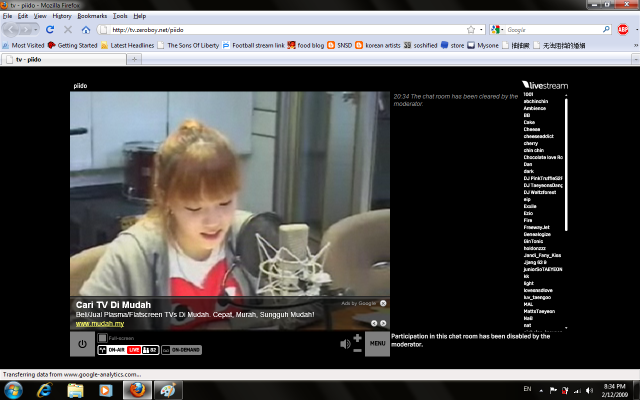Viewport: 640px width, 400px height.
Task: Click in the URL address bar
Action: pos(280,30)
